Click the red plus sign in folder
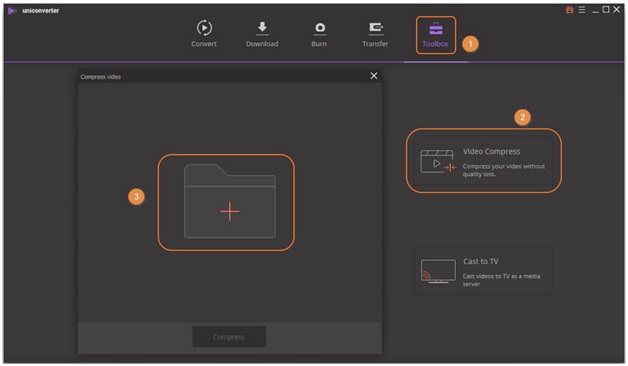628x366 pixels. (x=229, y=211)
